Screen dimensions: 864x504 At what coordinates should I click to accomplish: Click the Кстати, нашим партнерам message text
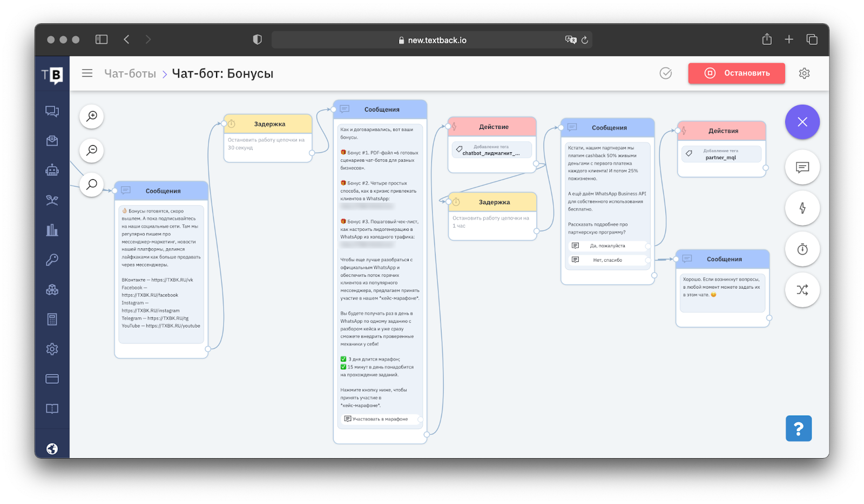coord(607,190)
